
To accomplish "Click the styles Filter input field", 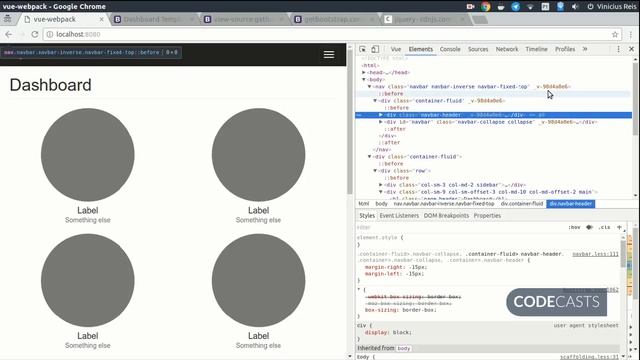I will (460, 227).
